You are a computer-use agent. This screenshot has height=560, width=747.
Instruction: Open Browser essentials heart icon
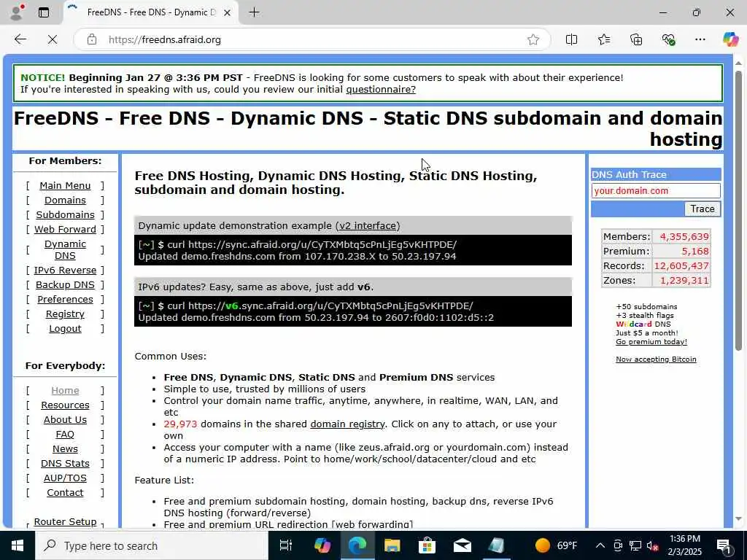[668, 39]
